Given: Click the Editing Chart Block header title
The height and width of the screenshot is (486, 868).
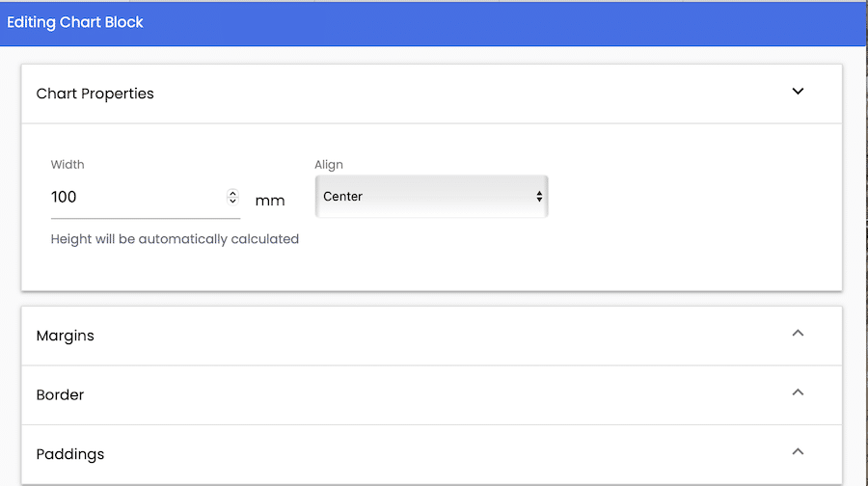Looking at the screenshot, I should 74,22.
